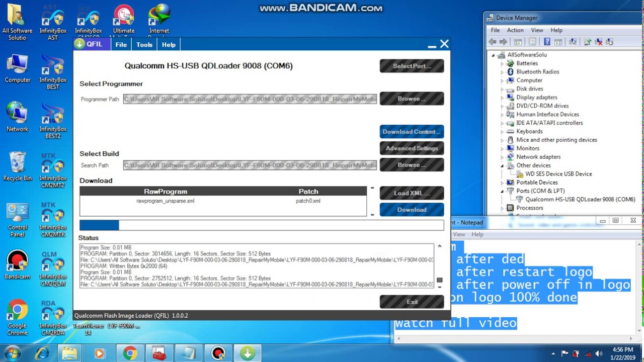This screenshot has width=644, height=362.
Task: Click the download progress bar
Action: tap(262, 225)
